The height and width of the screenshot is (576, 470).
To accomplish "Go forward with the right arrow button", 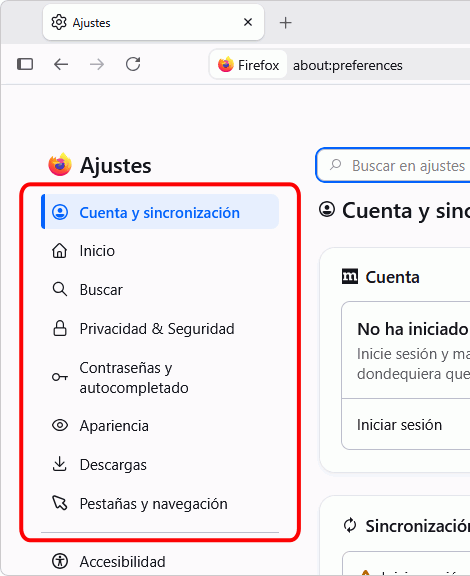I will [97, 64].
